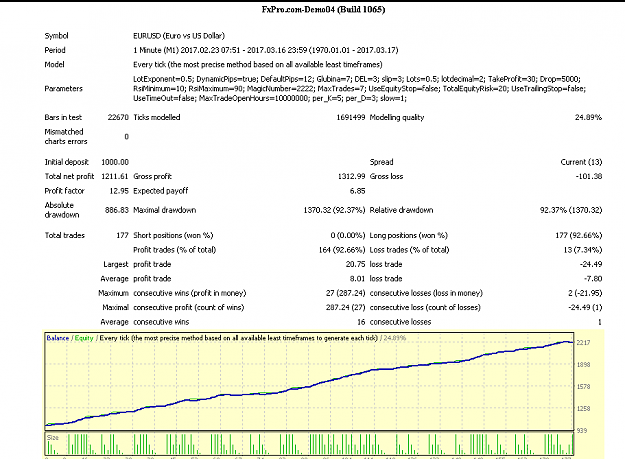Click the largest loss trade value -24.49
This screenshot has width=625, height=459.
pos(591,264)
